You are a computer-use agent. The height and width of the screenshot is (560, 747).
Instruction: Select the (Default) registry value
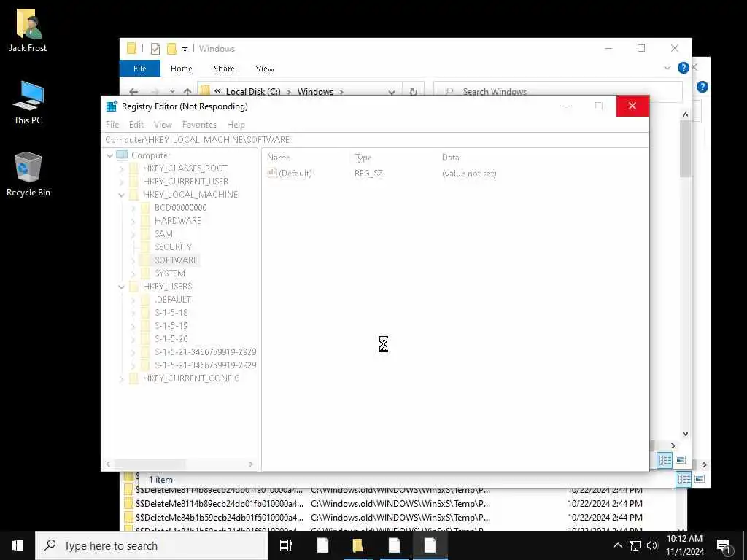point(295,174)
